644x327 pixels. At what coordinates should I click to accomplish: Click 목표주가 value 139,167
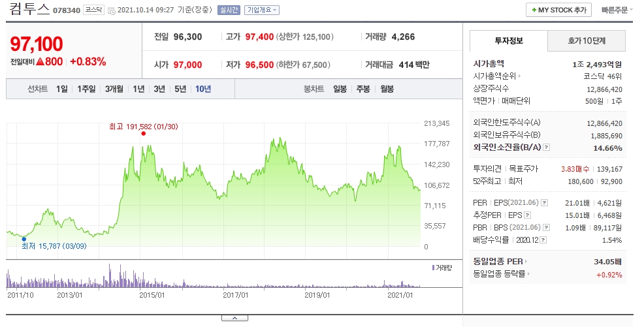[610, 169]
